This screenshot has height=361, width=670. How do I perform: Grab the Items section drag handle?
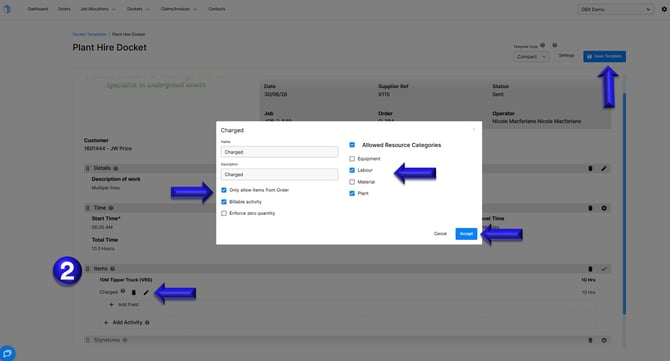point(88,269)
